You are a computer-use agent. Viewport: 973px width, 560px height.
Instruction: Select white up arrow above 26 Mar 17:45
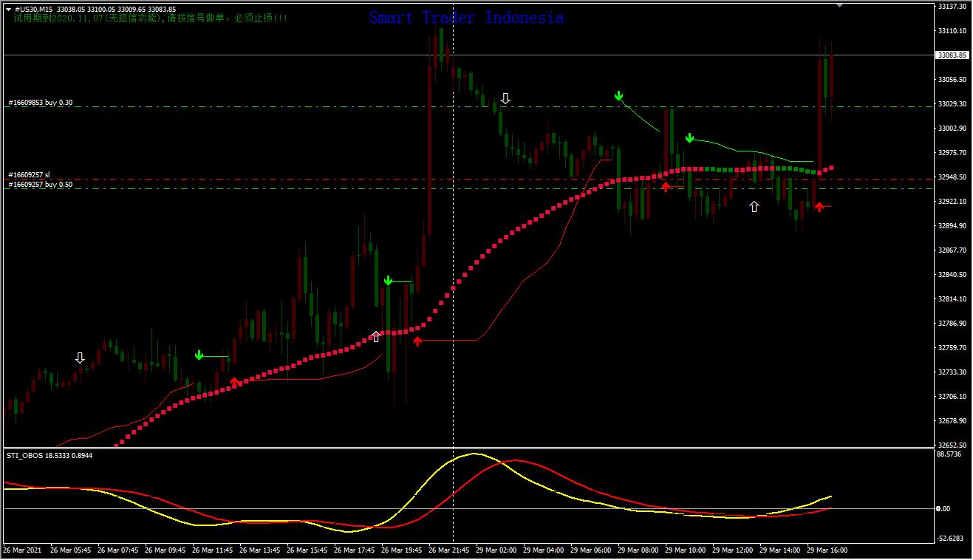(375, 337)
